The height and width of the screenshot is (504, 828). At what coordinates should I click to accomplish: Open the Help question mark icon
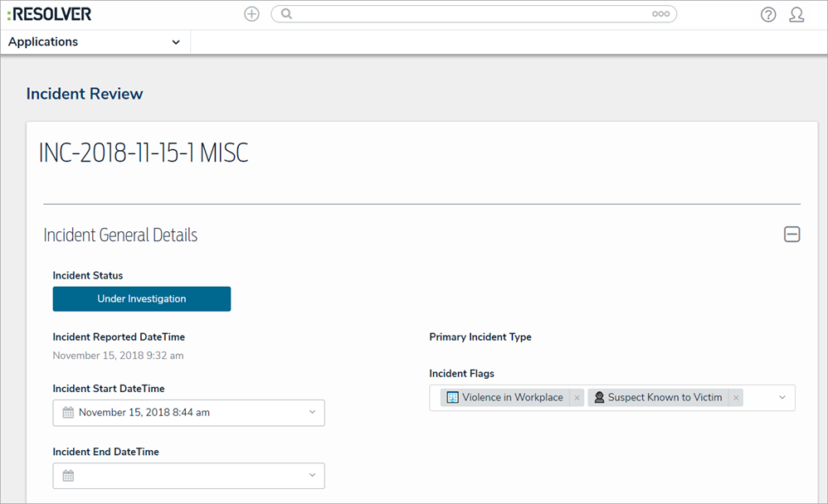768,15
